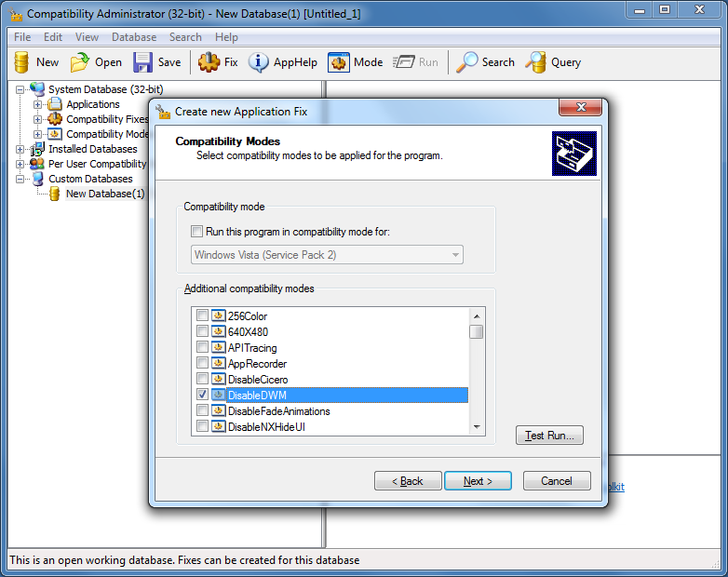Click the New database toolbar icon
The height and width of the screenshot is (577, 728).
(x=21, y=62)
